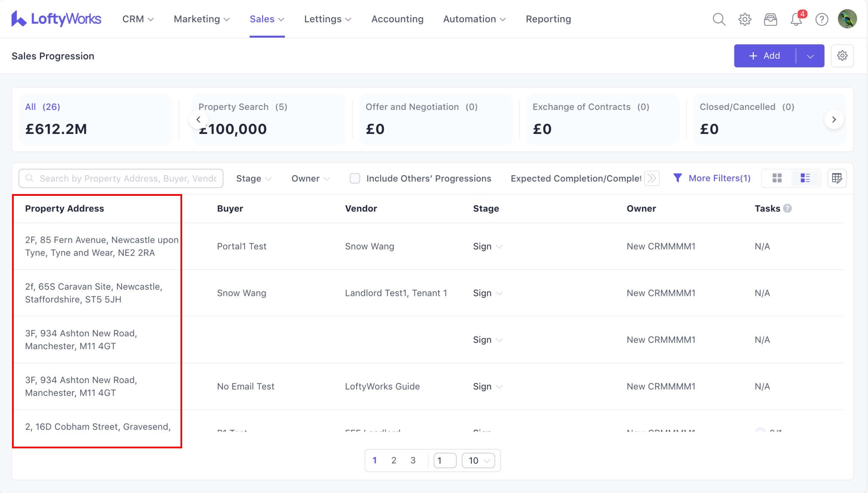Viewport: 868px width, 493px height.
Task: Click the Sales Progression settings gear
Action: tap(842, 56)
